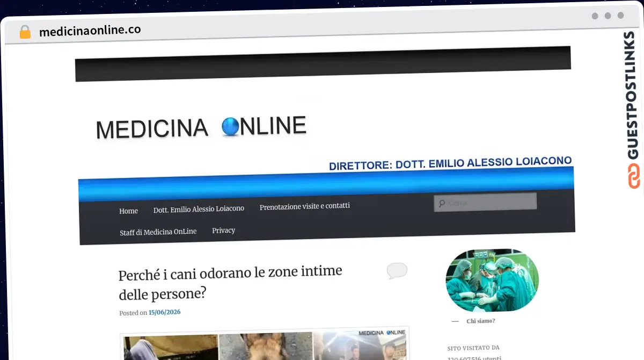Click the Cerca search field

pyautogui.click(x=485, y=202)
